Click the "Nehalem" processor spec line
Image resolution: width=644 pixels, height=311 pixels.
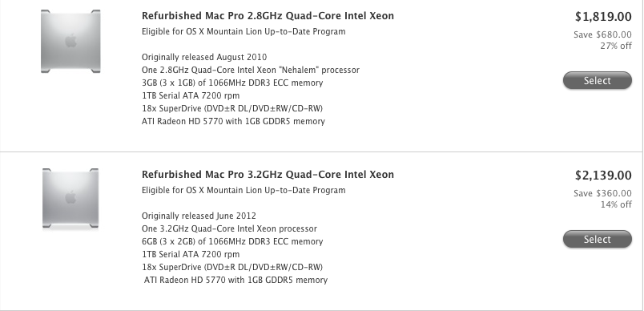pyautogui.click(x=251, y=70)
